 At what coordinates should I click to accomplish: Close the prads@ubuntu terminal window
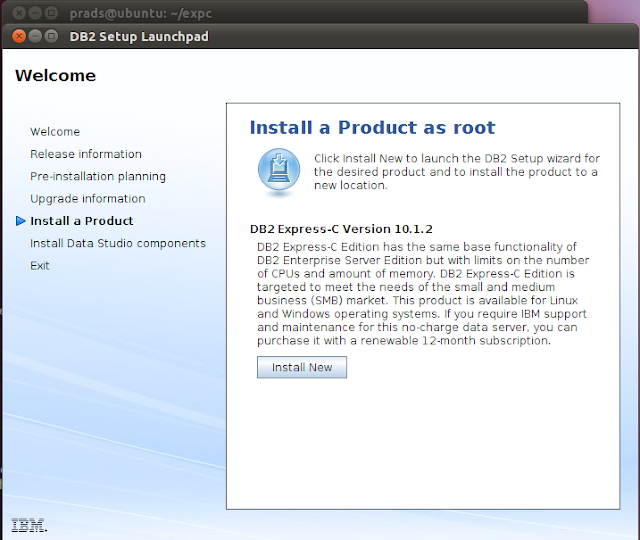point(19,13)
